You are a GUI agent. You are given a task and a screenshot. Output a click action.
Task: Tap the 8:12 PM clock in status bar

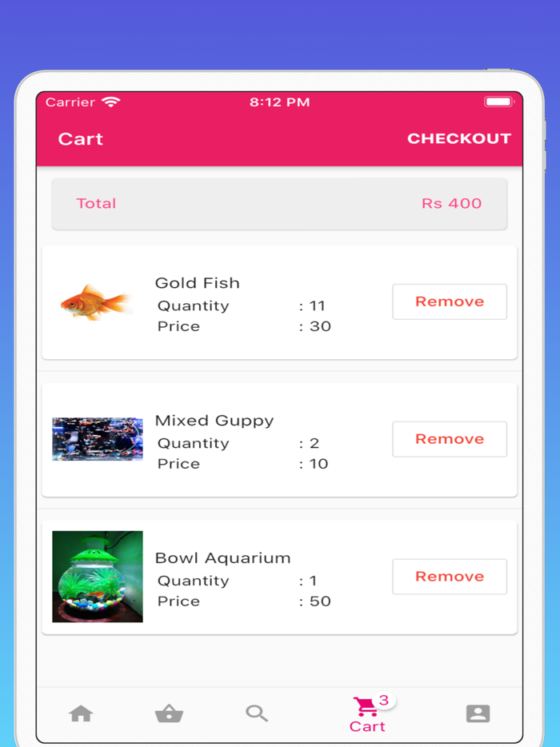coord(279,102)
